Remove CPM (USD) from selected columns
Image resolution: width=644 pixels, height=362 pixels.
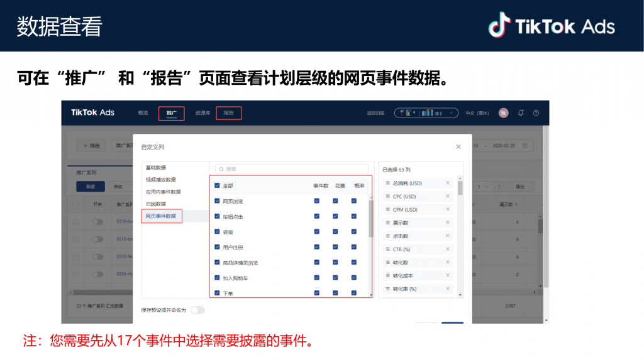pos(448,209)
